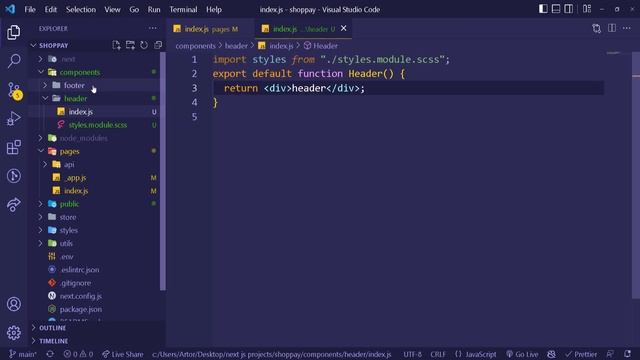Click the sync changes status icon

(50, 354)
